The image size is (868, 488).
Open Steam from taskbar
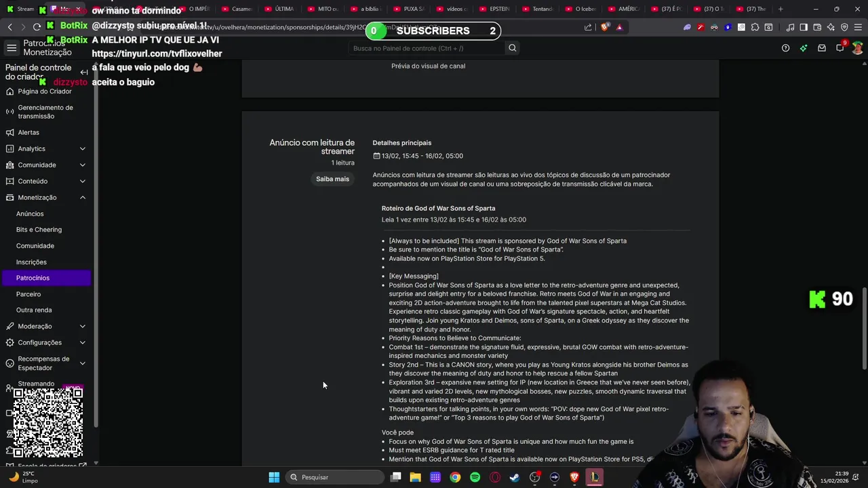tap(515, 477)
